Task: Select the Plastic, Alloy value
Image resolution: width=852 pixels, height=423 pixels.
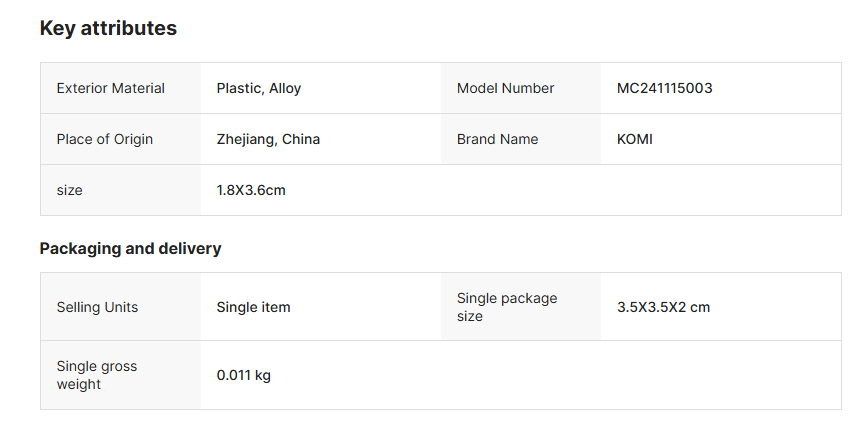Action: point(259,88)
